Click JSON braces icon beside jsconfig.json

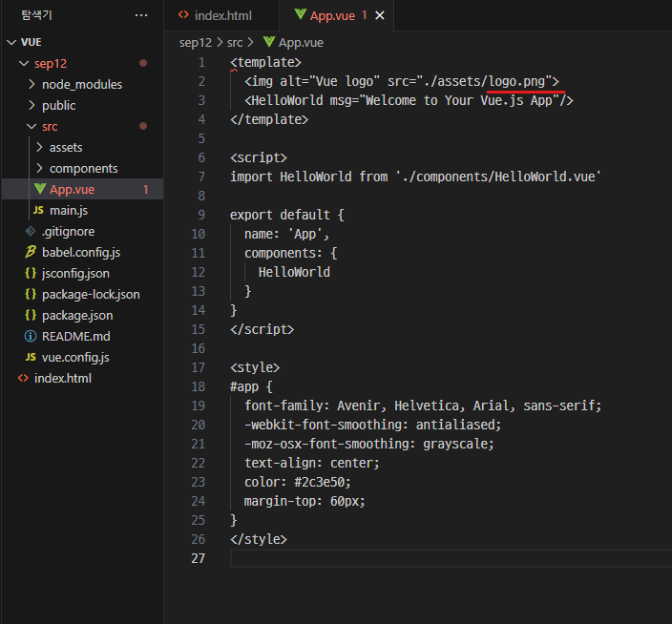[31, 273]
